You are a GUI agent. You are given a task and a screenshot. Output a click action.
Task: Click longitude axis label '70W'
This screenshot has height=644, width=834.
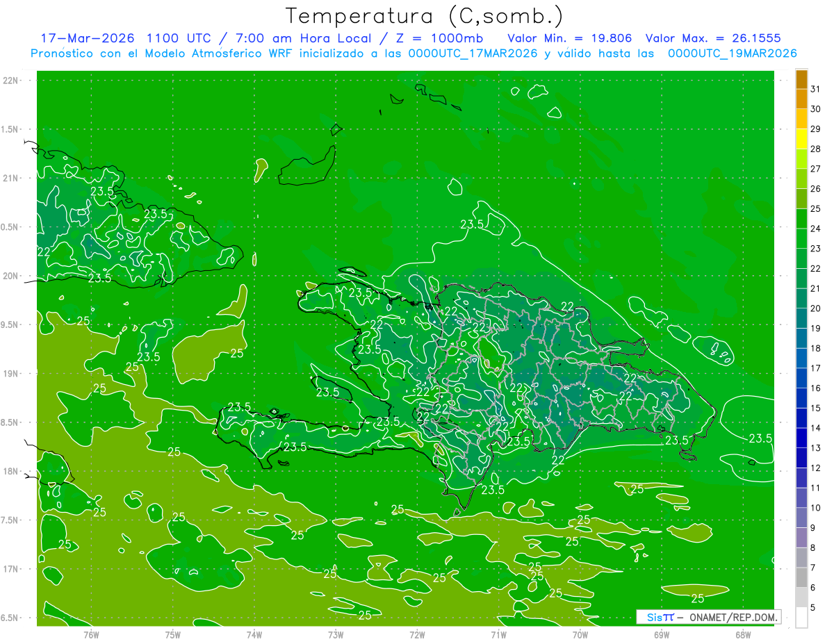point(580,634)
